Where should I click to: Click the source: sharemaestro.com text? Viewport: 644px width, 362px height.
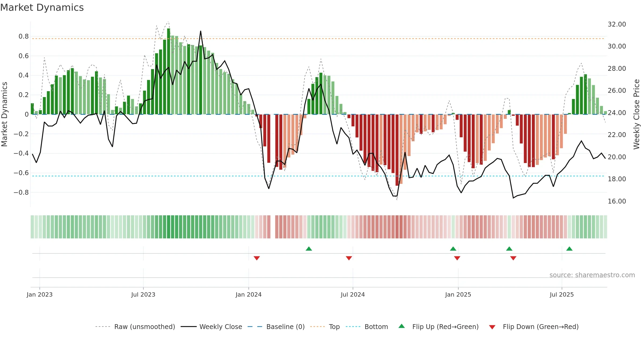592,275
